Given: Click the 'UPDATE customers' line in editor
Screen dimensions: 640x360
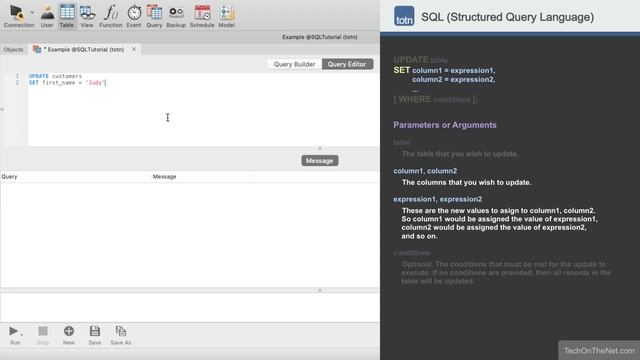Looking at the screenshot, I should click(55, 76).
